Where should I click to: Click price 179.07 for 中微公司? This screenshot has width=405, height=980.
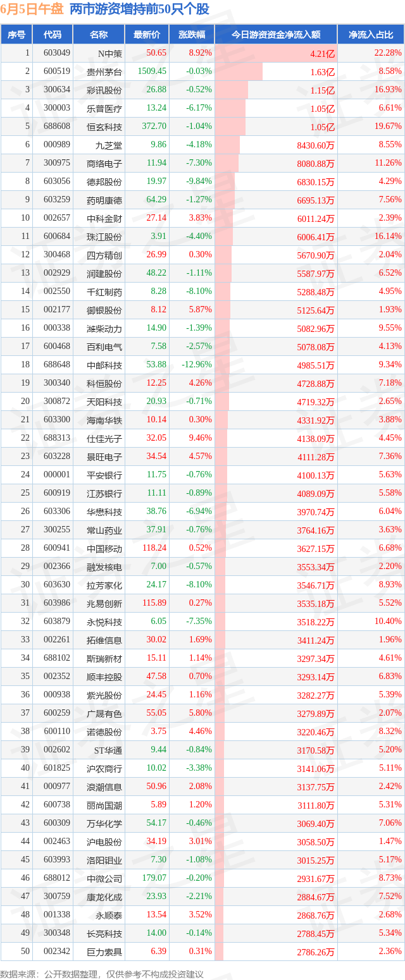(x=154, y=878)
